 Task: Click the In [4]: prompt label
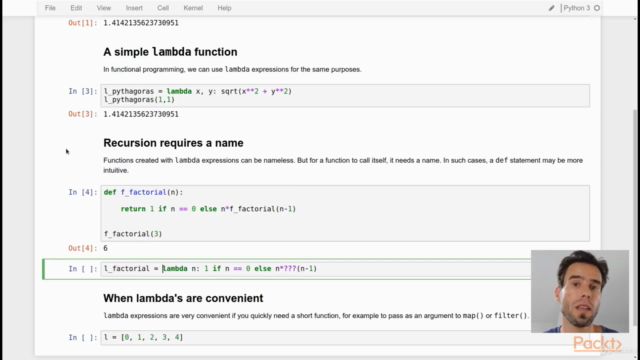point(83,192)
